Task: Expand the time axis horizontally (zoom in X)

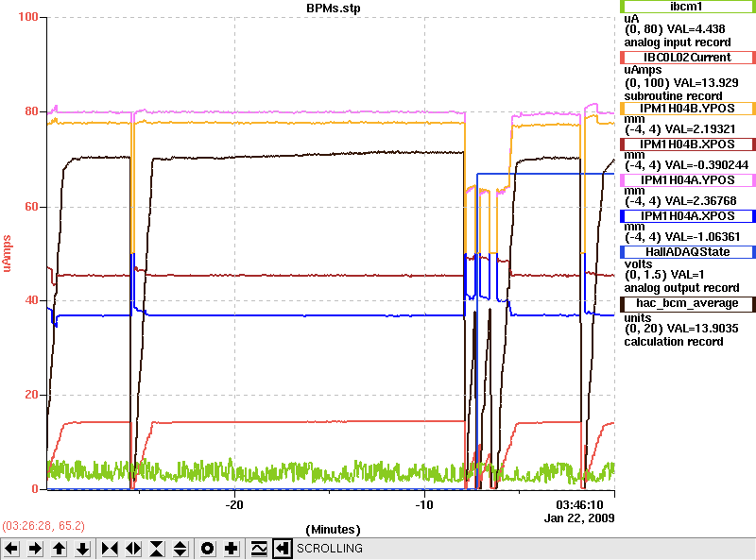Action: (133, 549)
